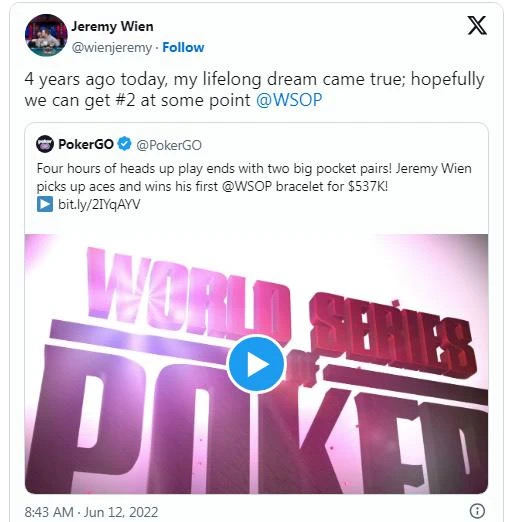
Task: Open the 8:43 AM Jun 12, 2022 timestamp
Action: [91, 512]
